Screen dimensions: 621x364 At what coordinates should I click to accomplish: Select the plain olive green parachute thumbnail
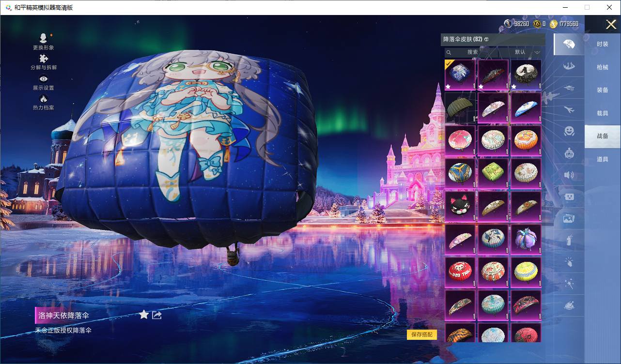coord(460,108)
